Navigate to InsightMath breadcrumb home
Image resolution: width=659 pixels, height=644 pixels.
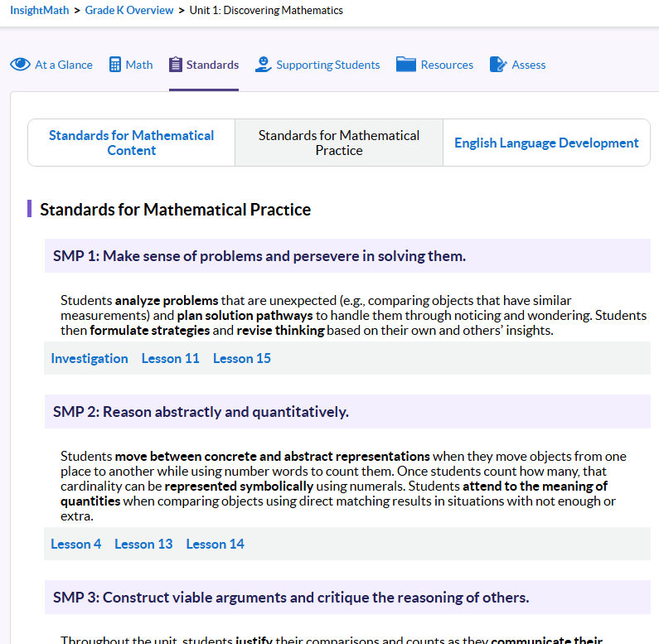tap(40, 11)
